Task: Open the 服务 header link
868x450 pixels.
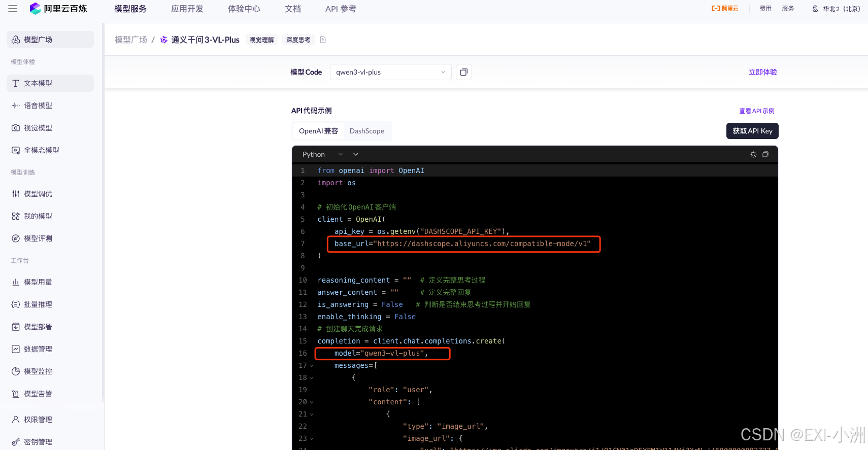Action: coord(788,9)
